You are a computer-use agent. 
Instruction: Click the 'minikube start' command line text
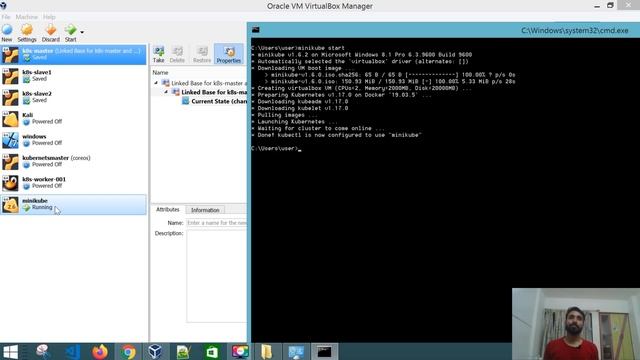[x=321, y=48]
